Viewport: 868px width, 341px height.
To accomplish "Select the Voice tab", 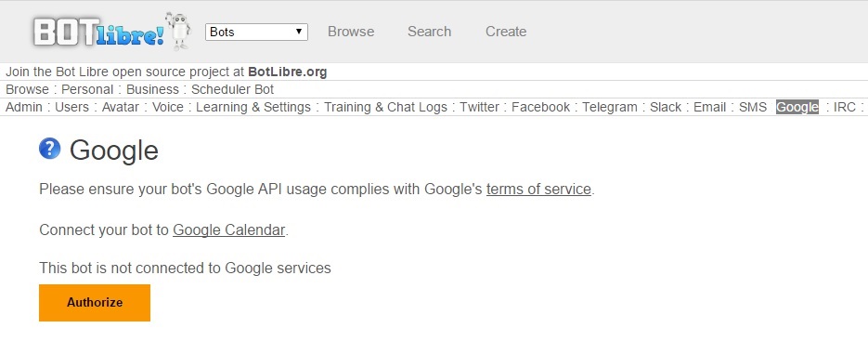I will tap(168, 107).
